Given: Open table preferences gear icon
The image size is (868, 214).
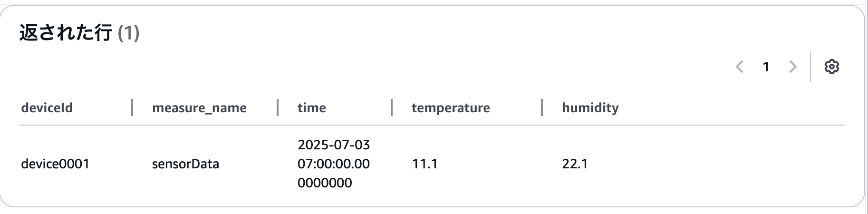Looking at the screenshot, I should click(x=831, y=67).
